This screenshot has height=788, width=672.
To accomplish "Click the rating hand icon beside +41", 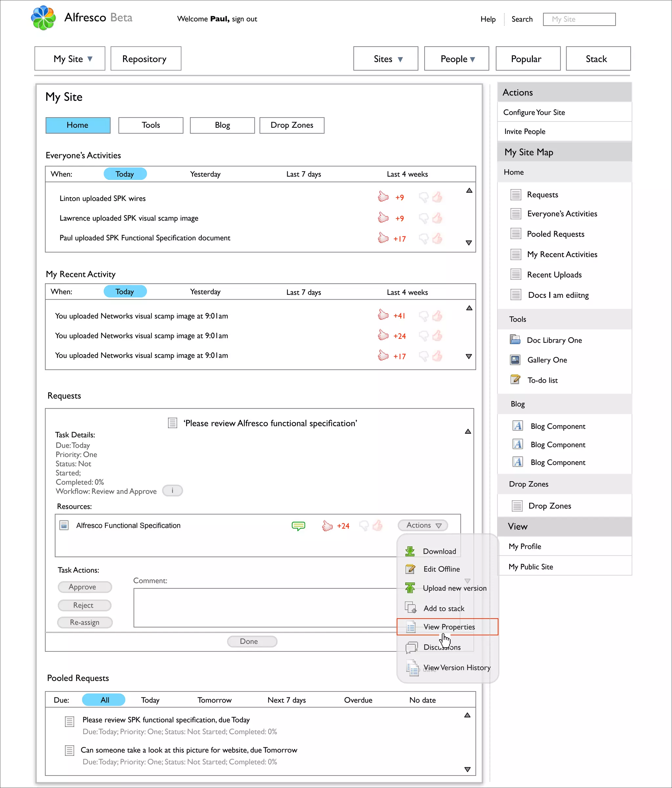I will pyautogui.click(x=383, y=315).
